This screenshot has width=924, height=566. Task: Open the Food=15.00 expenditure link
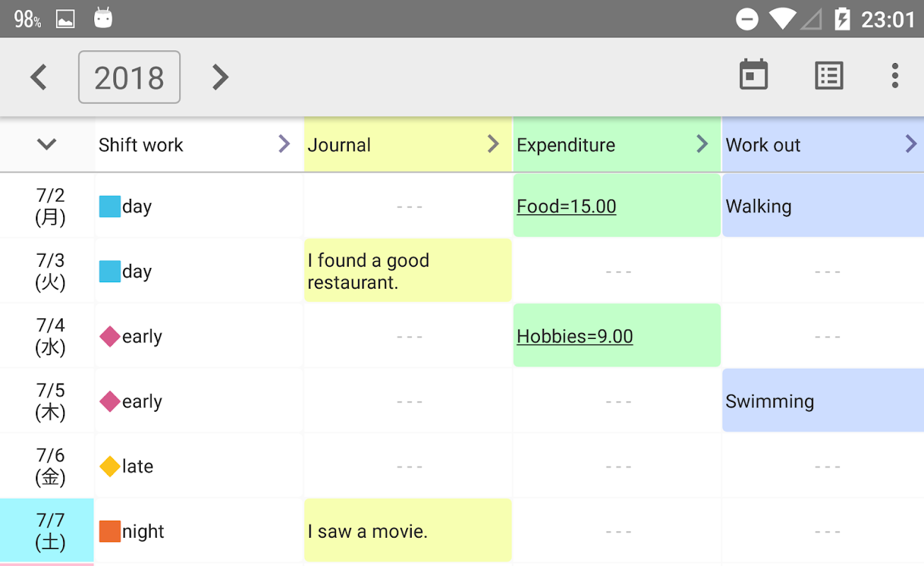(x=566, y=207)
